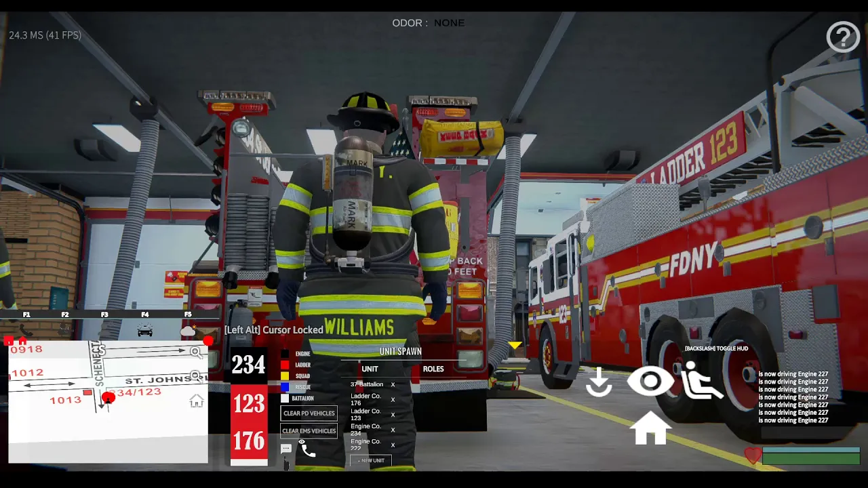This screenshot has height=488, width=868.
Task: Pick the black Engine color swatch
Action: coord(285,354)
